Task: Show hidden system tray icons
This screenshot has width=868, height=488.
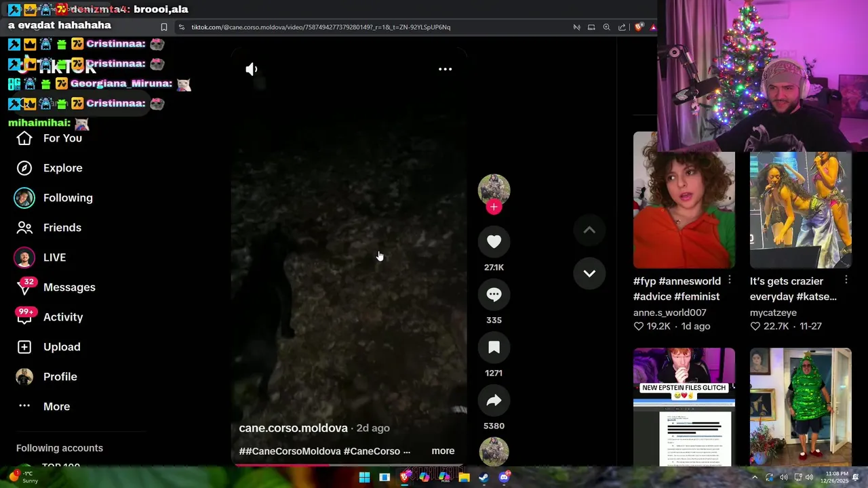Action: coord(755,477)
